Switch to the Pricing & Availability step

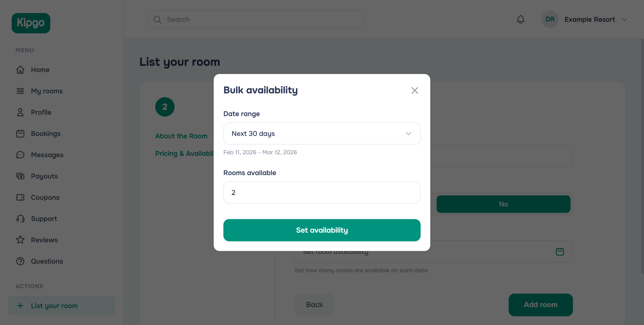click(x=184, y=153)
